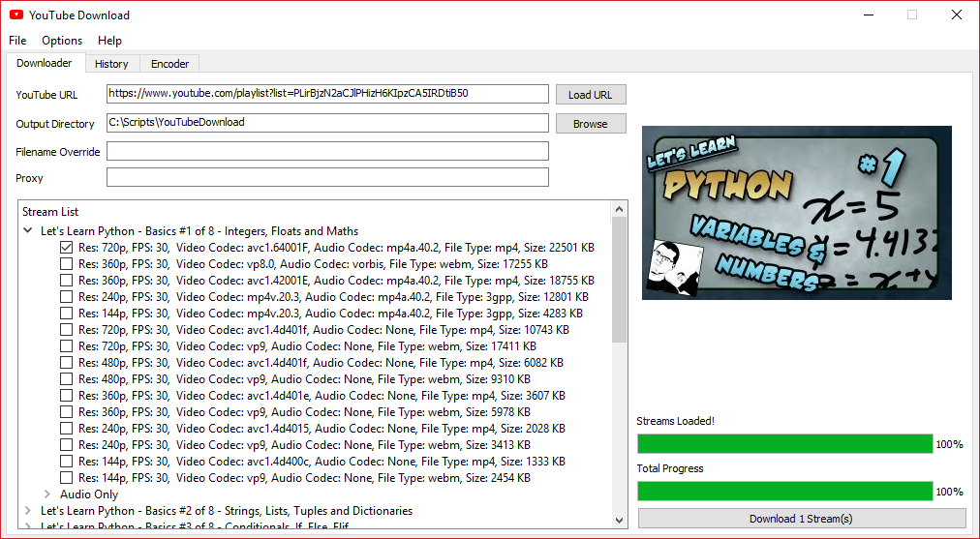Open the File menu
The image size is (980, 539).
(x=17, y=41)
